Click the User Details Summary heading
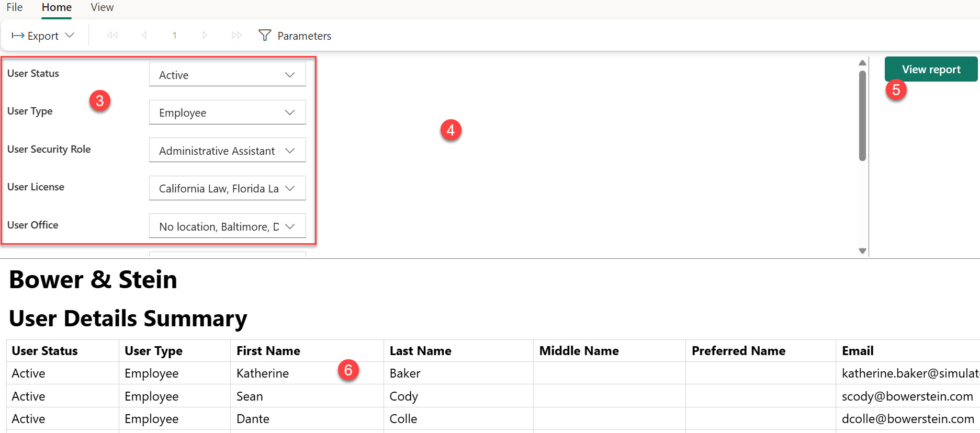Screen dimensions: 980x433 [128, 318]
